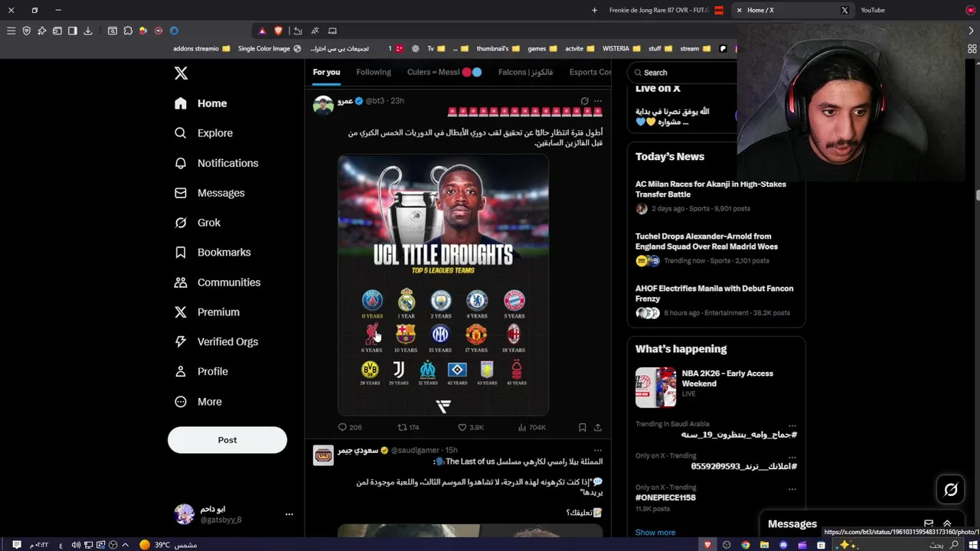Click the translate page icon
Viewport: 980px width, 551px height.
tap(315, 31)
